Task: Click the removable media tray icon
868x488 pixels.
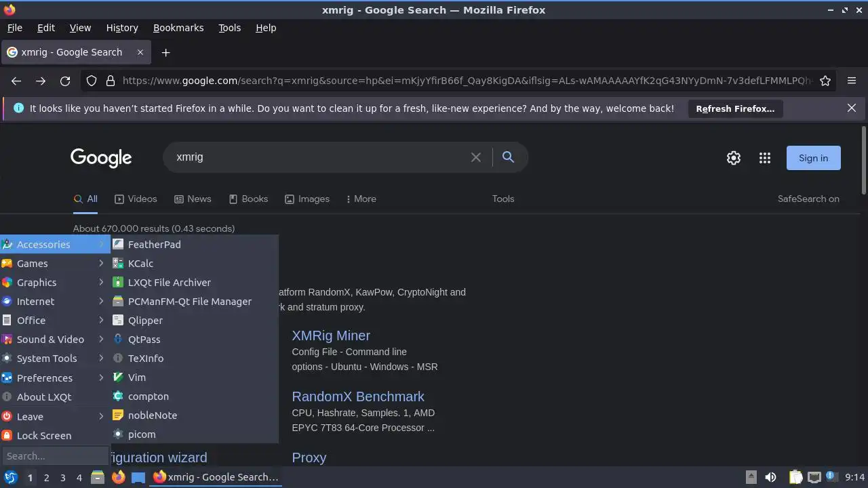Action: (x=751, y=477)
